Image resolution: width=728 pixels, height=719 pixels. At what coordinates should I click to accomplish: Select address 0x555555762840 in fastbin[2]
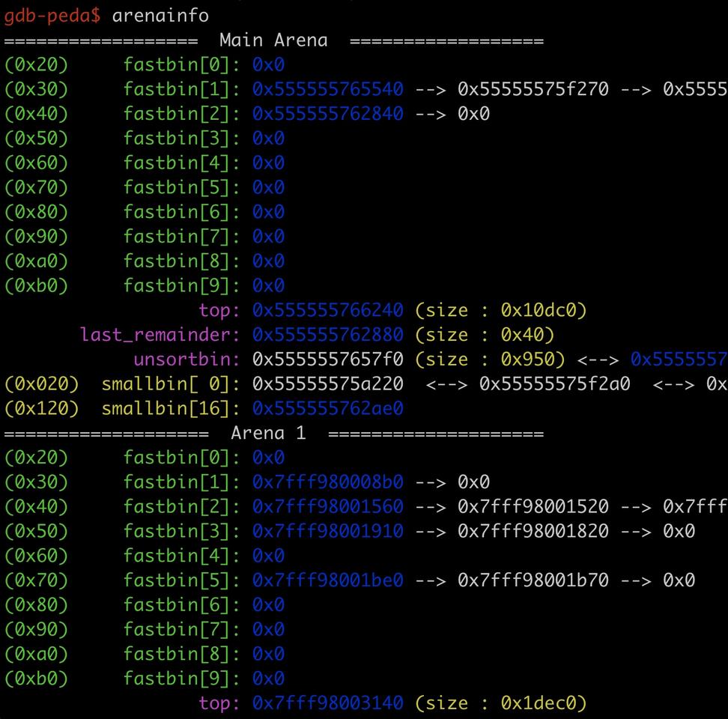(x=328, y=114)
